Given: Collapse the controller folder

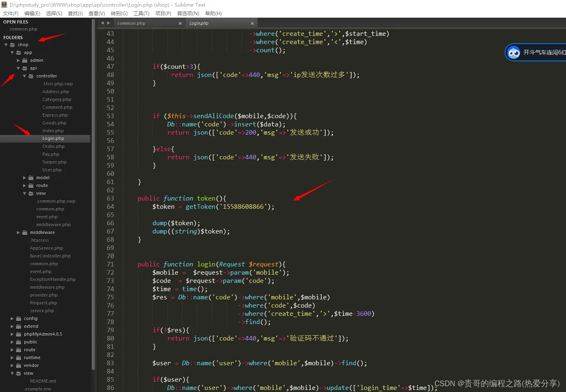Looking at the screenshot, I should [24, 76].
